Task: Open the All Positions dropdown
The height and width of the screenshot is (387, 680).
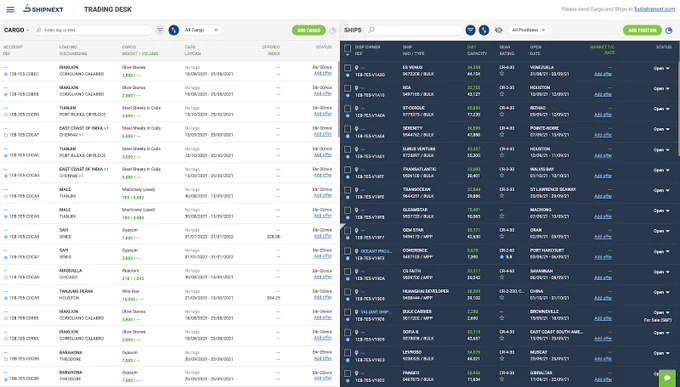Action: [x=528, y=30]
